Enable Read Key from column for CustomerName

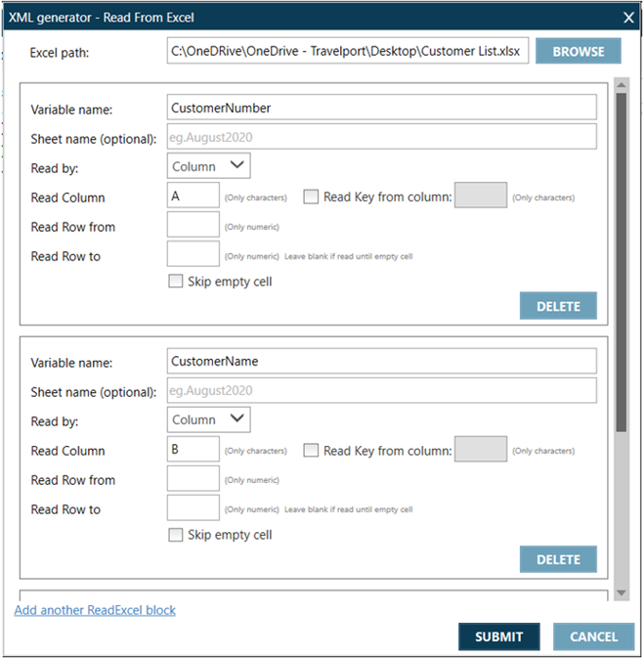[311, 450]
